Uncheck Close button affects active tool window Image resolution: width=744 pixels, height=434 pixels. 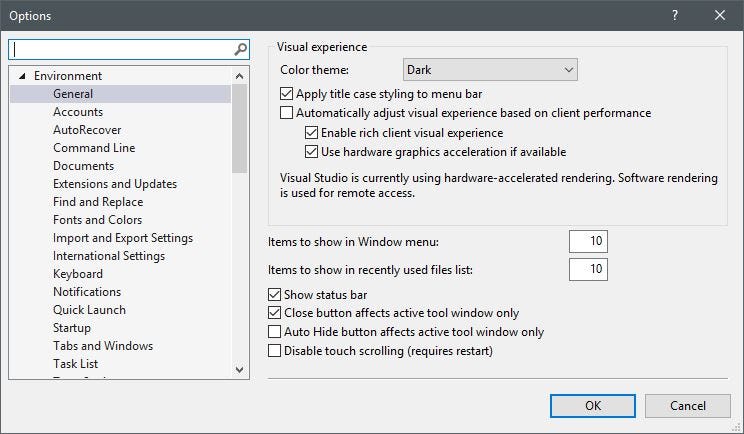[x=274, y=313]
